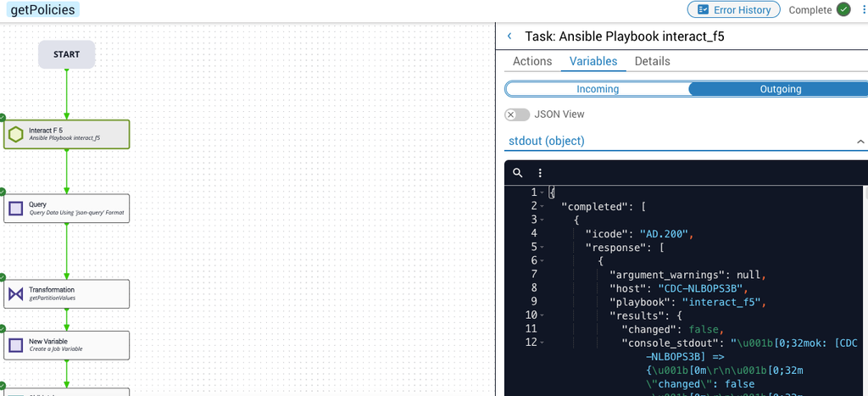Open the Error History button
This screenshot has height=396, width=868.
coord(733,10)
